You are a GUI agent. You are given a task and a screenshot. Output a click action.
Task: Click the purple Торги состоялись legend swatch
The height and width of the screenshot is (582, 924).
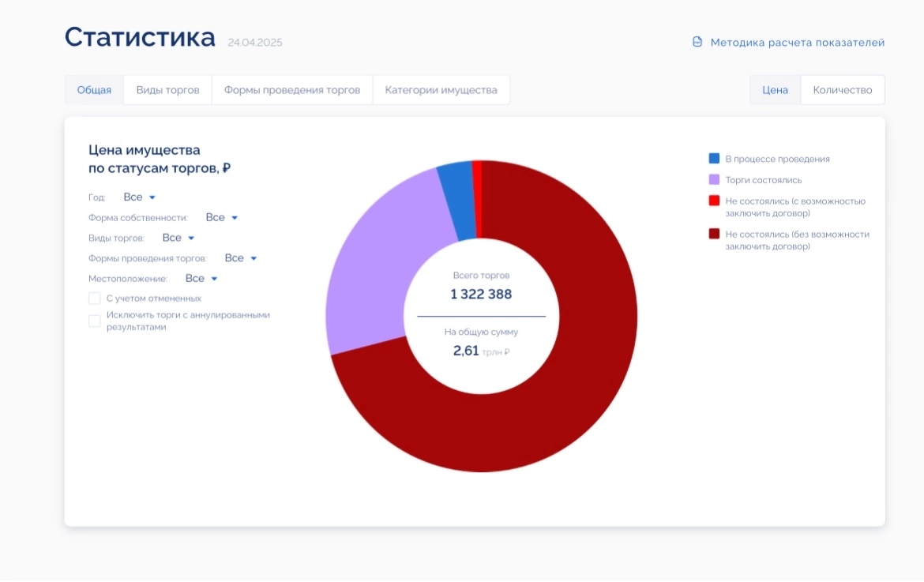click(713, 180)
